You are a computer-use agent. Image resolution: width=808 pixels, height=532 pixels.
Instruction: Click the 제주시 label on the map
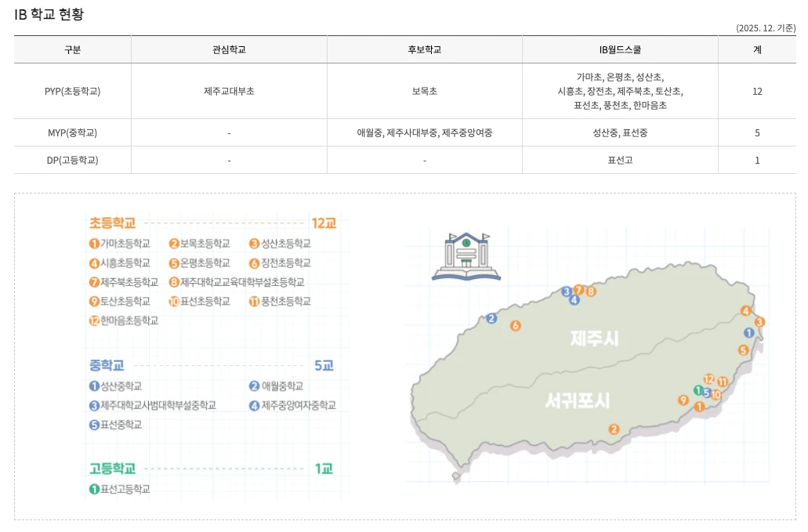coord(594,338)
